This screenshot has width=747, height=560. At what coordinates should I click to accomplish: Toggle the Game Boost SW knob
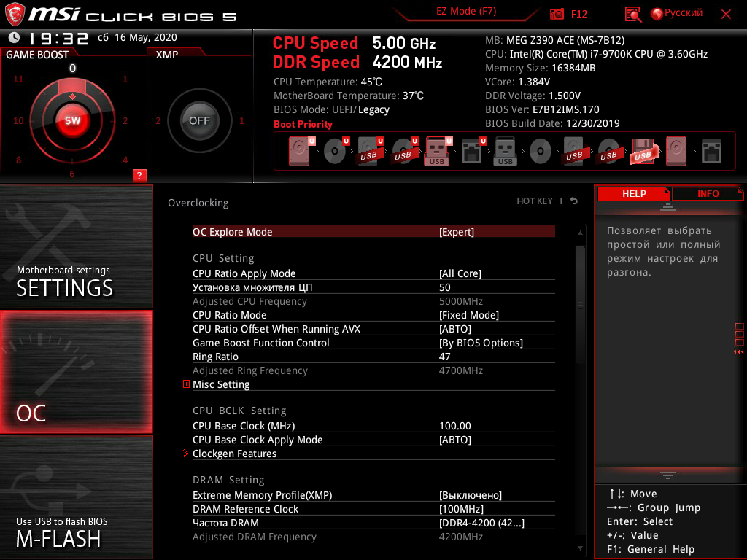[72, 120]
